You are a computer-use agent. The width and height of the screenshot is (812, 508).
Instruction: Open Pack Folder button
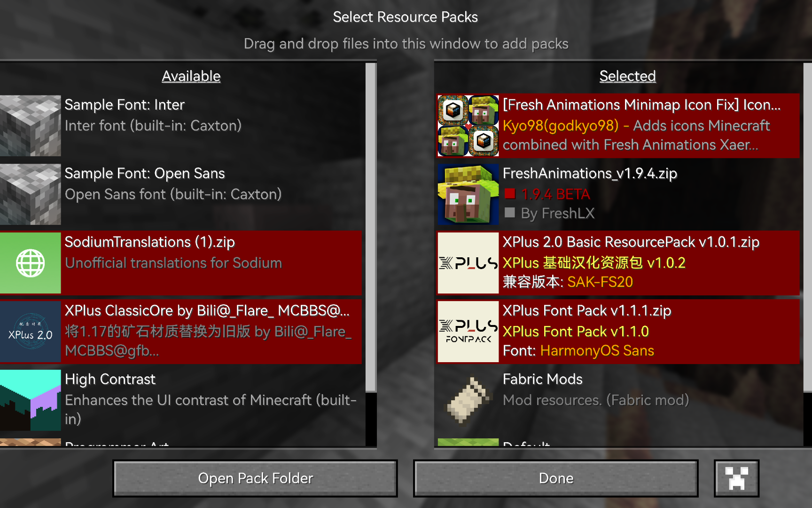[x=255, y=478]
